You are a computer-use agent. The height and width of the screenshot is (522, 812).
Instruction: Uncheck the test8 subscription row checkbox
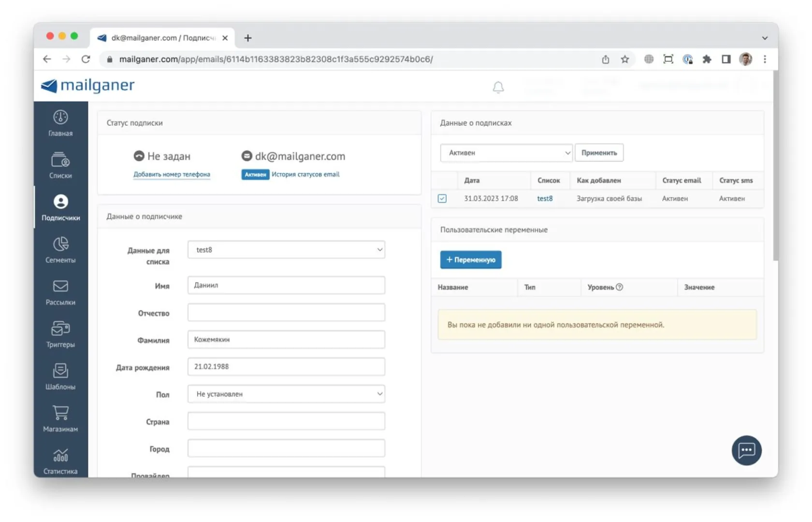(442, 199)
